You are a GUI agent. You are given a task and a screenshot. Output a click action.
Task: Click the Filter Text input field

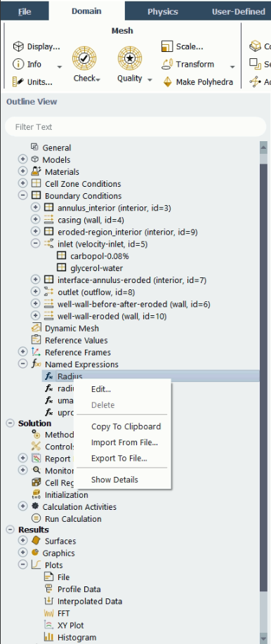pyautogui.click(x=135, y=127)
